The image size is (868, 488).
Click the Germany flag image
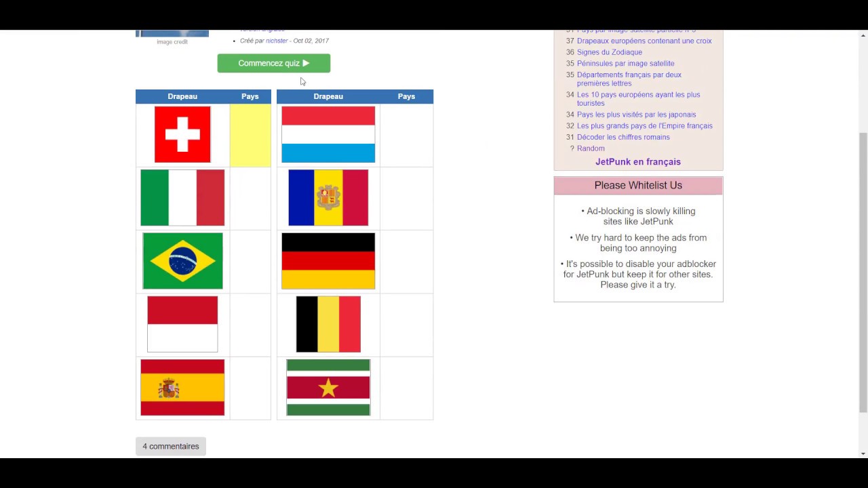pos(328,261)
